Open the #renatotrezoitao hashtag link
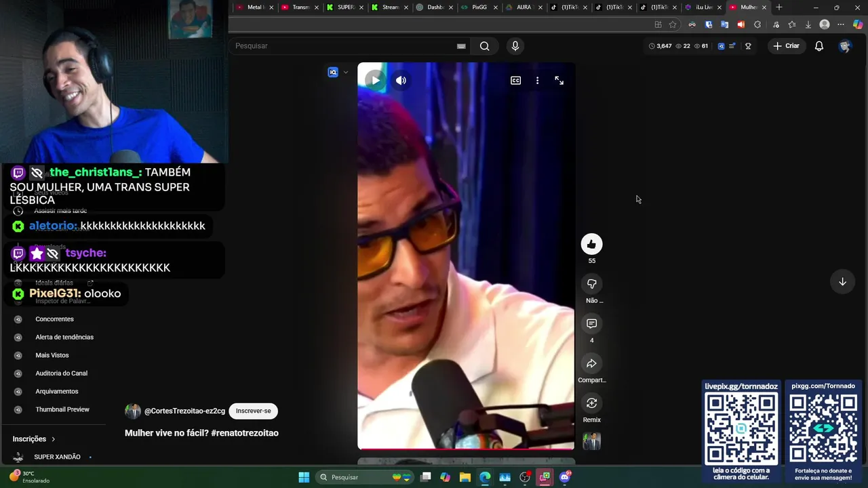 point(245,433)
